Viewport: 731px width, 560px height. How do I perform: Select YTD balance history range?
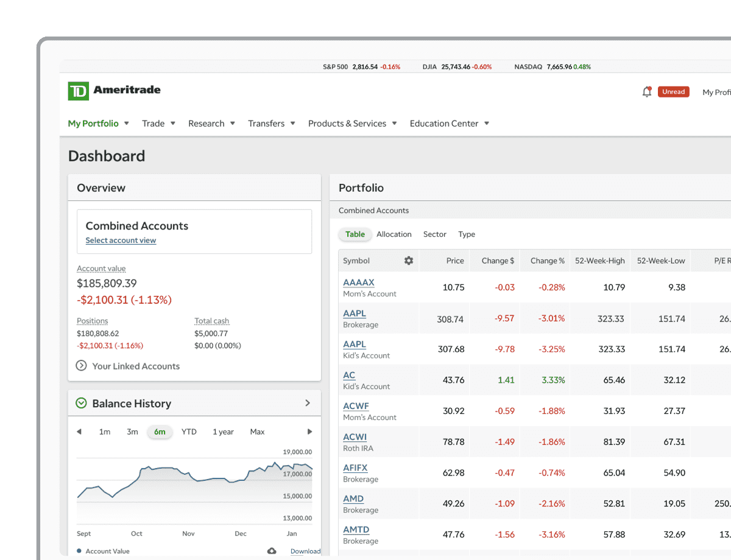coord(189,432)
